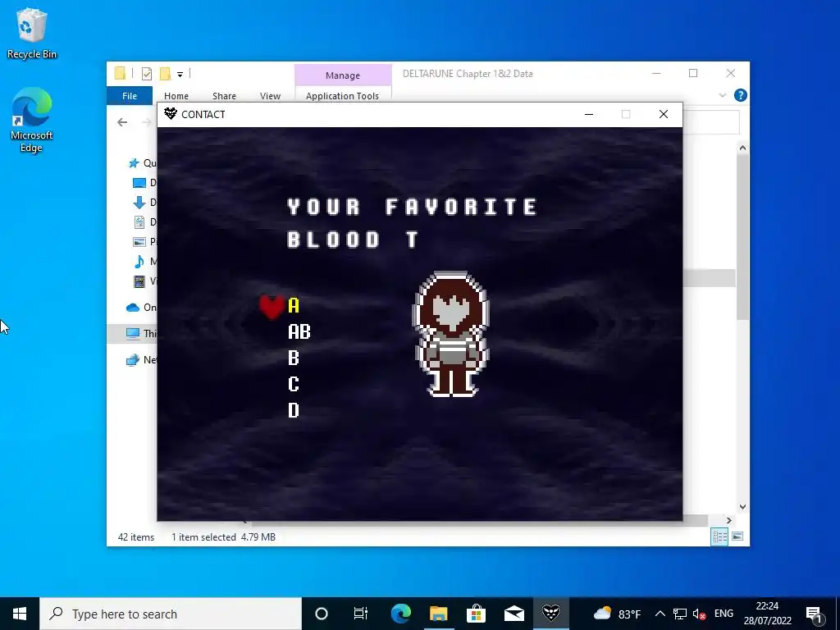The image size is (840, 630).
Task: Select OneDrive cloud in sidebar
Action: [x=132, y=308]
